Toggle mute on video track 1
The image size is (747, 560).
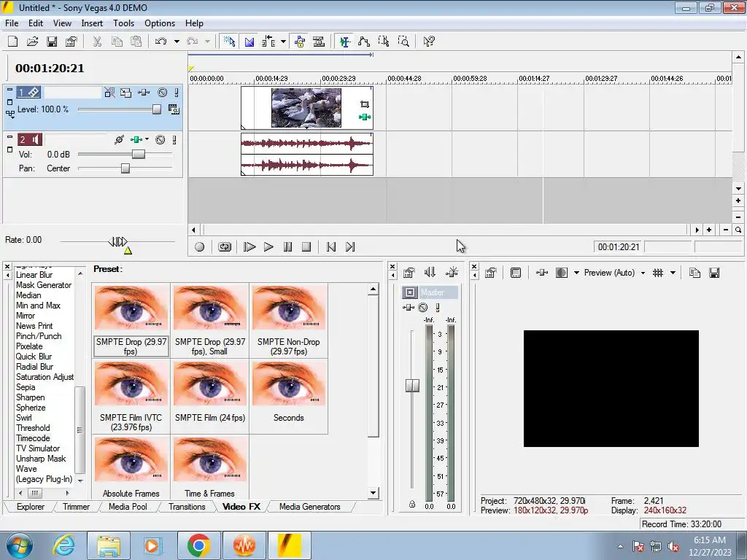point(162,93)
